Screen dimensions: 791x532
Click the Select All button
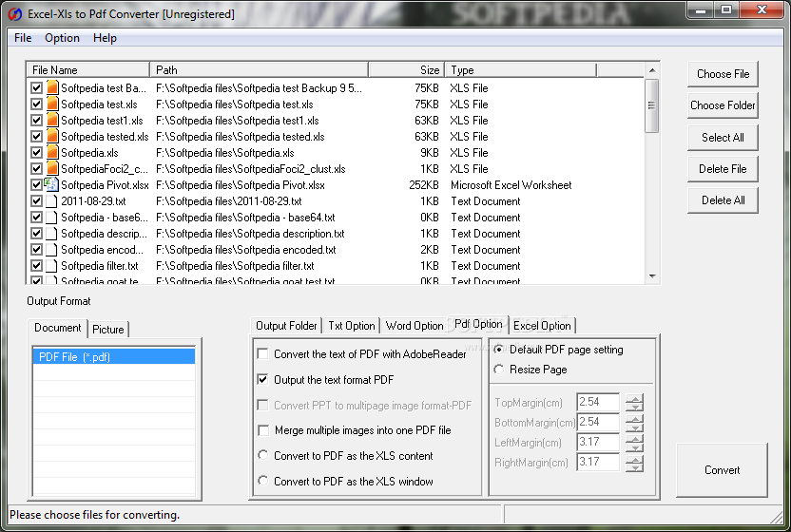pyautogui.click(x=723, y=137)
